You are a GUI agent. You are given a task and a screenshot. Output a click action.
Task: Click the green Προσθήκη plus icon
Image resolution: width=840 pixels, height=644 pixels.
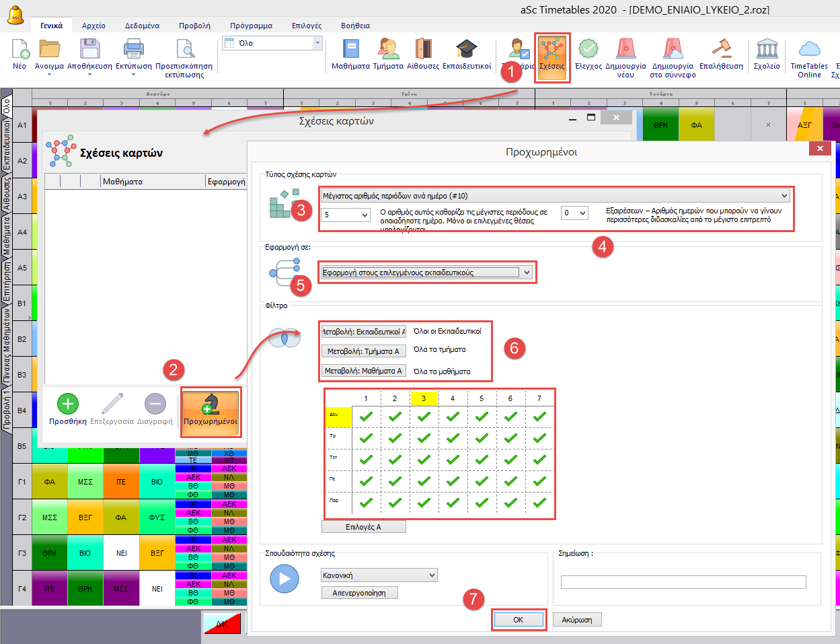pos(67,404)
